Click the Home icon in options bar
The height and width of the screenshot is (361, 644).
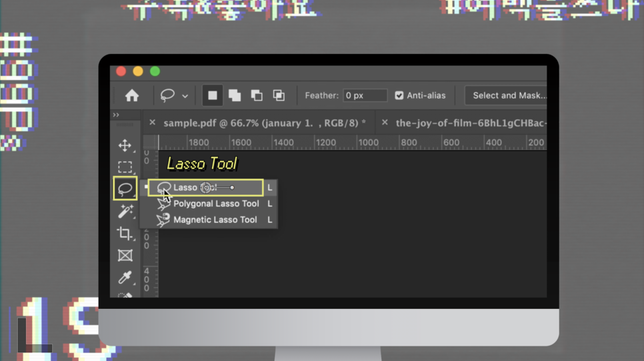132,95
